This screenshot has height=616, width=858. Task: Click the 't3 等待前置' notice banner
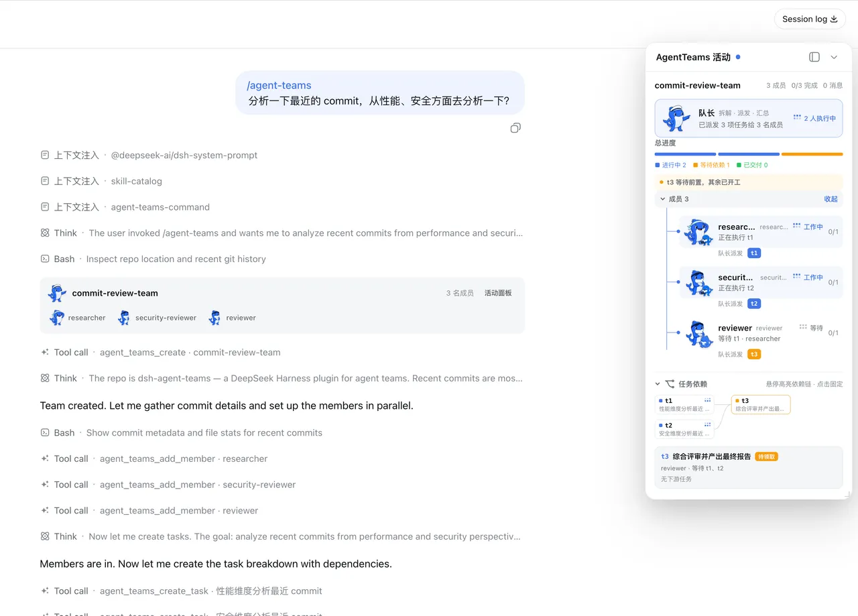(x=749, y=182)
